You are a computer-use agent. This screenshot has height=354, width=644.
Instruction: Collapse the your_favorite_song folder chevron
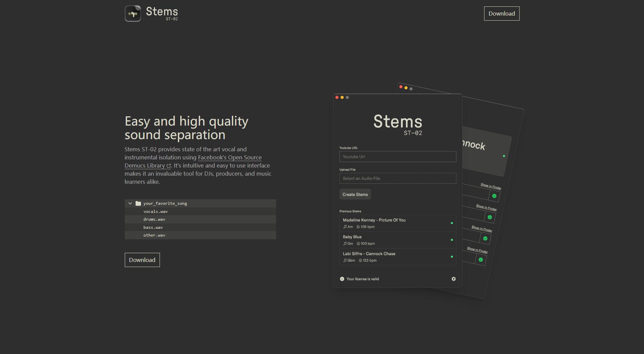click(x=130, y=203)
